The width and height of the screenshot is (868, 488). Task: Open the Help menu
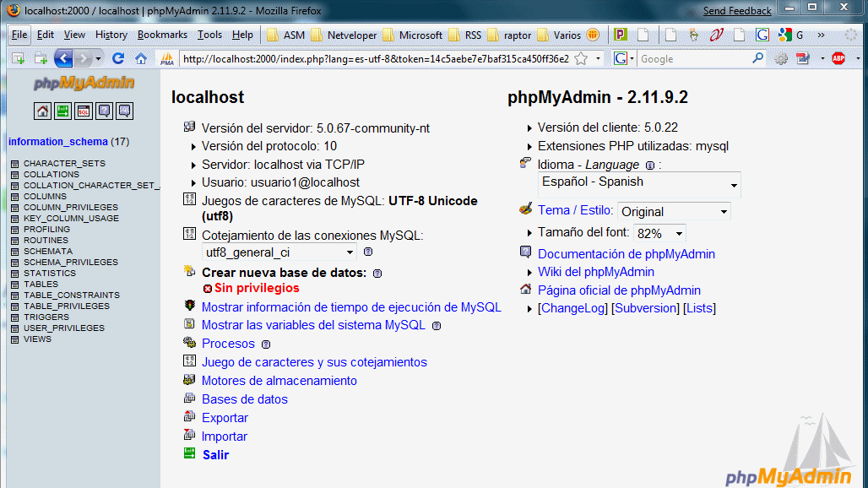click(242, 35)
